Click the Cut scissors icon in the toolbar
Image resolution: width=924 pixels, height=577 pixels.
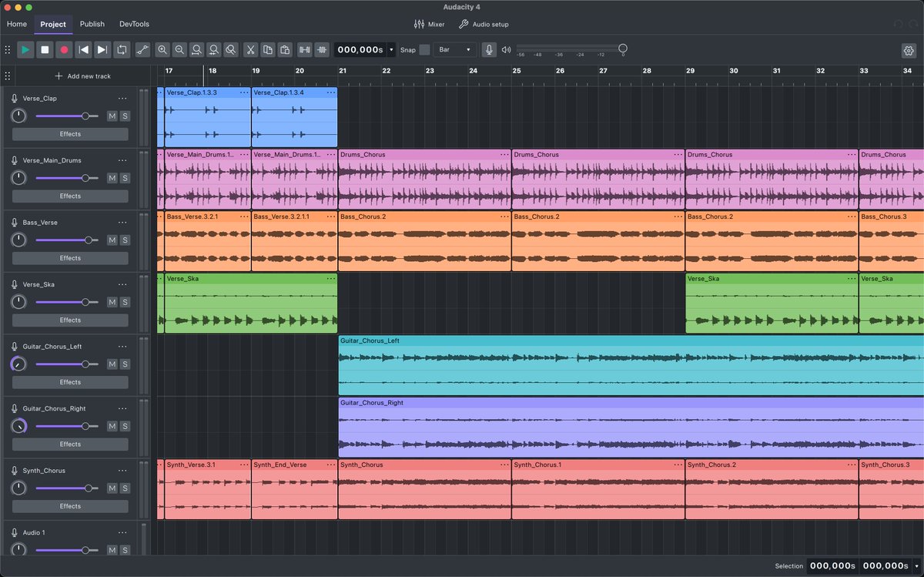(250, 49)
